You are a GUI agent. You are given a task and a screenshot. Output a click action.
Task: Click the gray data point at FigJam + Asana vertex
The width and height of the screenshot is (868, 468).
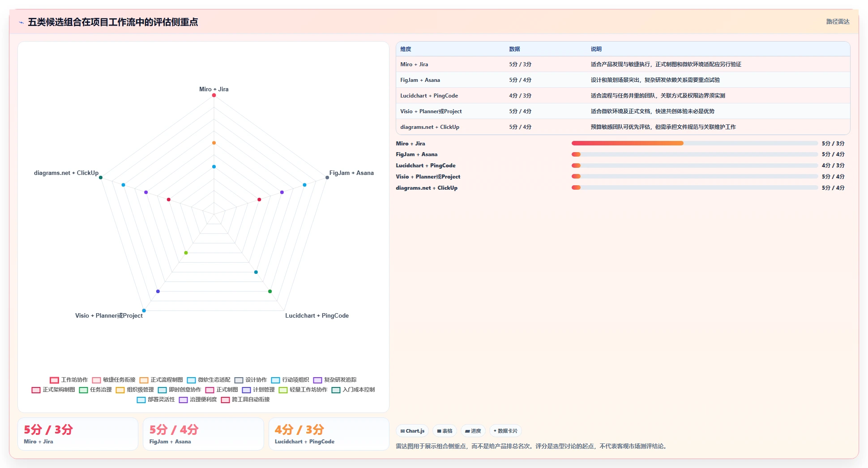pyautogui.click(x=327, y=178)
